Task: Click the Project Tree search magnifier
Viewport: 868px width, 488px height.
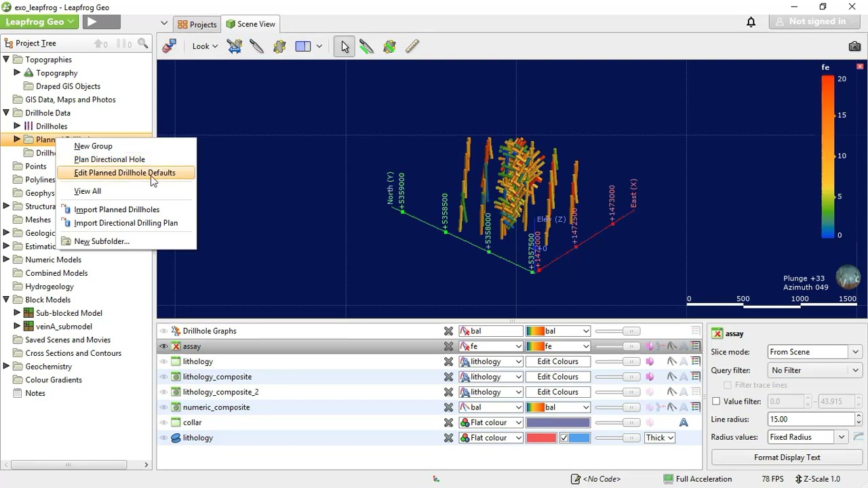Action: pos(142,43)
